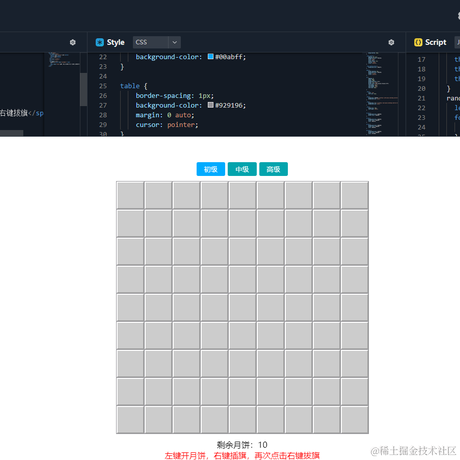Click the red instruction text below the grid

tap(242, 455)
